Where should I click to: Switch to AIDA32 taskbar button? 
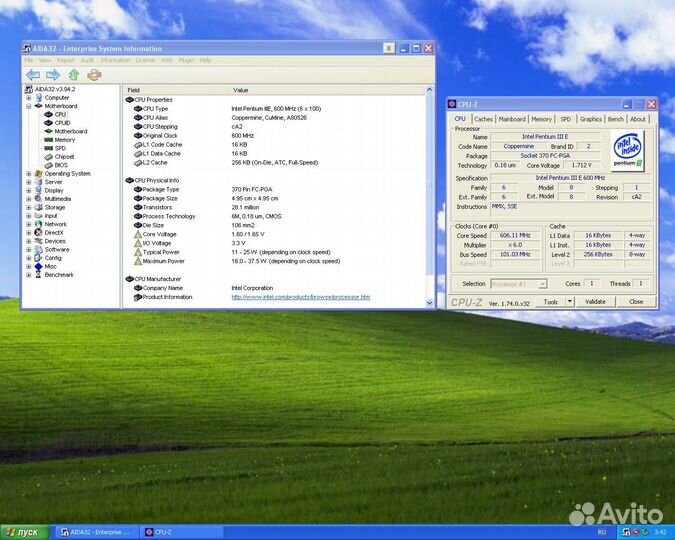pyautogui.click(x=96, y=532)
